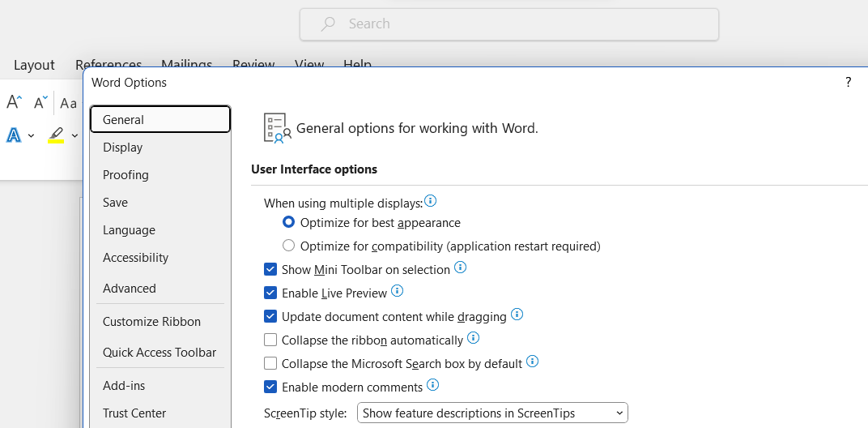Viewport: 868px width, 428px height.
Task: Uncheck Show Mini Toolbar on selection
Action: (x=270, y=269)
